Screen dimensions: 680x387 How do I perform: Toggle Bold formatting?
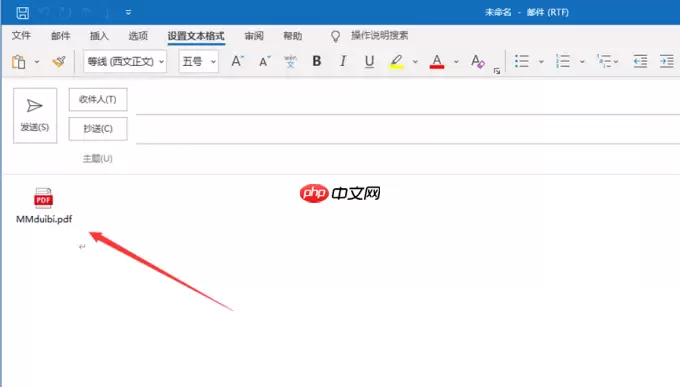coord(317,61)
